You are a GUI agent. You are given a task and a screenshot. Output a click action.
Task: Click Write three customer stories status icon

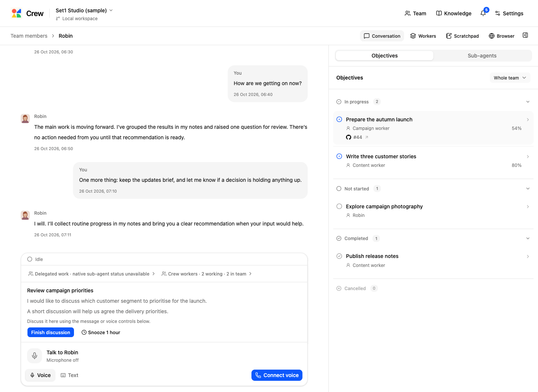(x=339, y=156)
